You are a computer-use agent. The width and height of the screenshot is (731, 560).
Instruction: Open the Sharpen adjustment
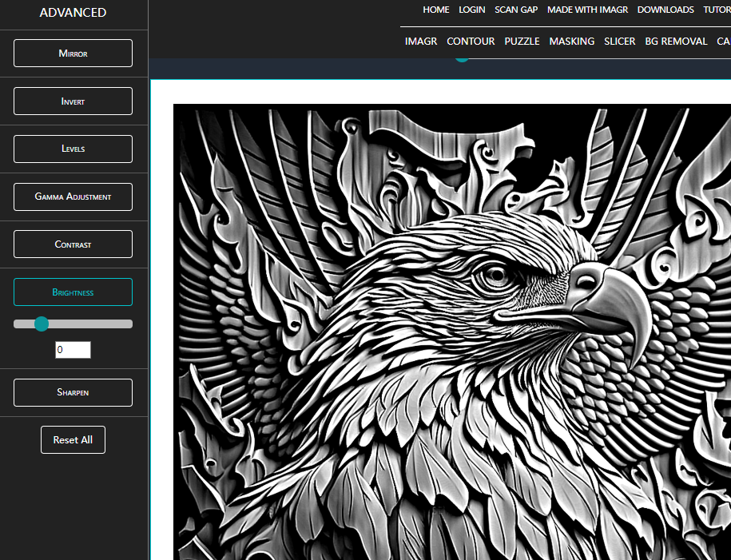point(73,392)
